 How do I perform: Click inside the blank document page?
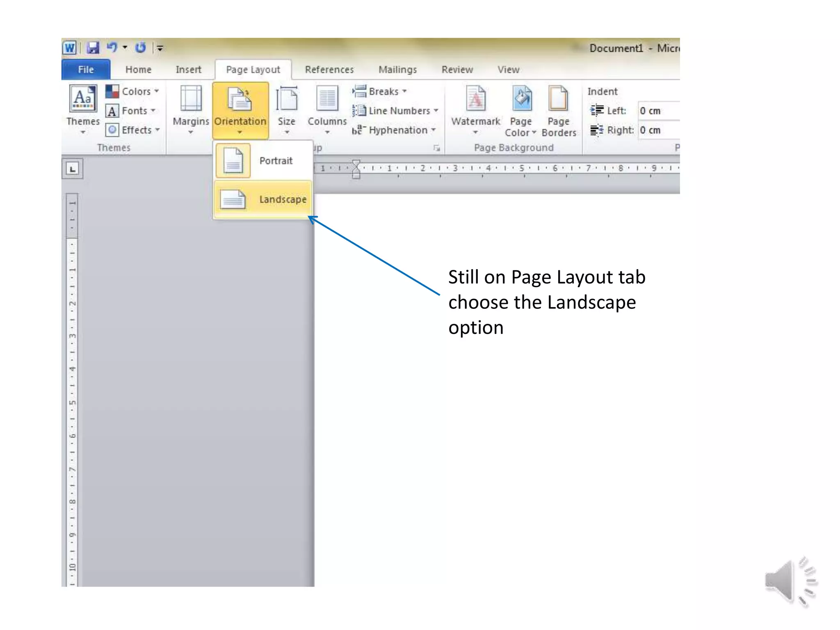coord(496,390)
